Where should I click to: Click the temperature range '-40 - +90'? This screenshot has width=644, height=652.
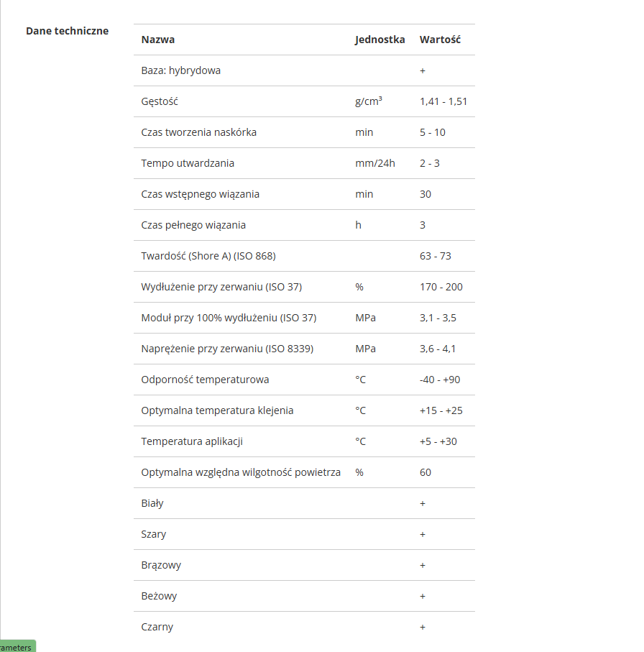click(440, 380)
